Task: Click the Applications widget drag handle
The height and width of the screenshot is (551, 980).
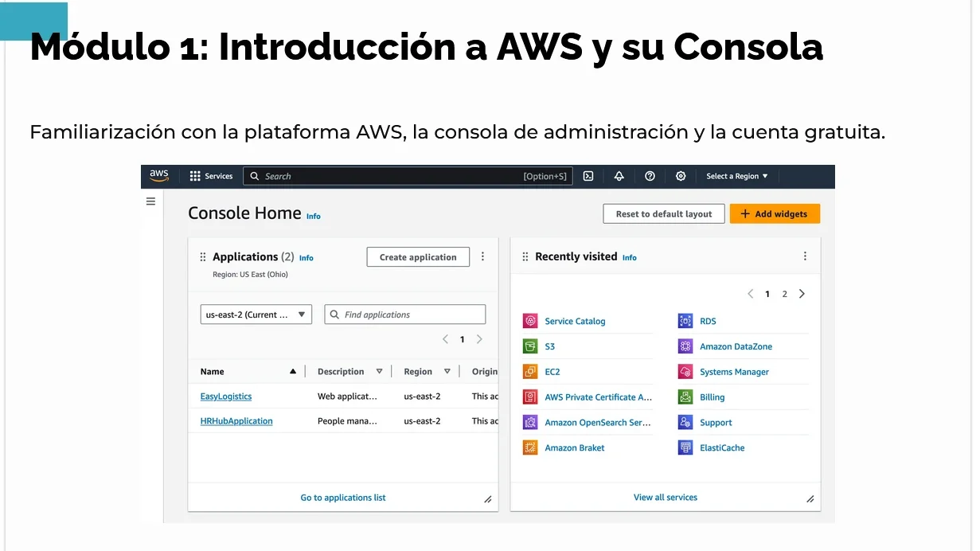Action: 203,257
